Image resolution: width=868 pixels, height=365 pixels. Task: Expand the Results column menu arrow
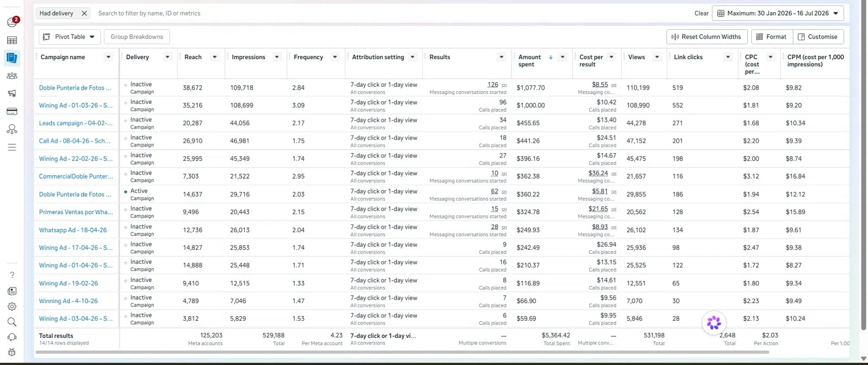coord(502,57)
